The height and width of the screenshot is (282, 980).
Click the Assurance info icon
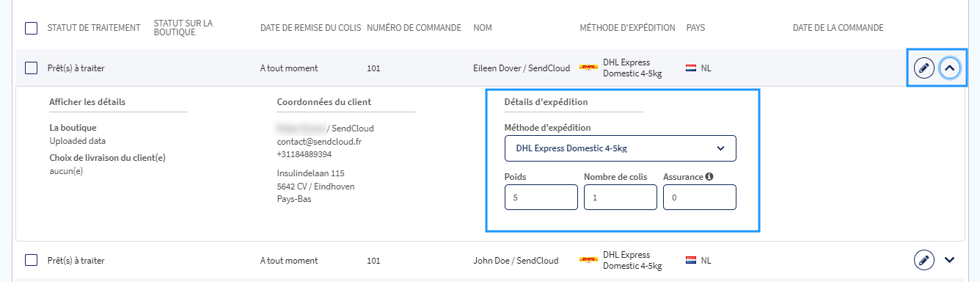(x=710, y=176)
